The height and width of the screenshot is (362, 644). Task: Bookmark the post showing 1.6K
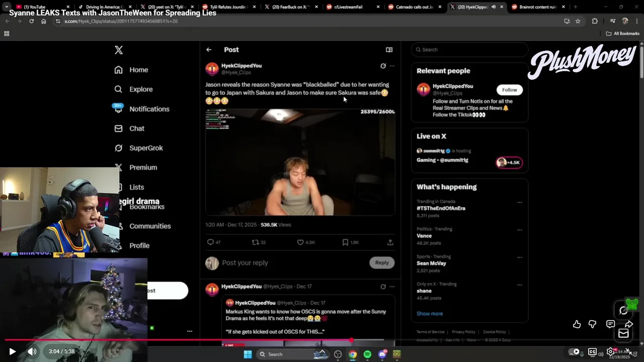point(351,242)
